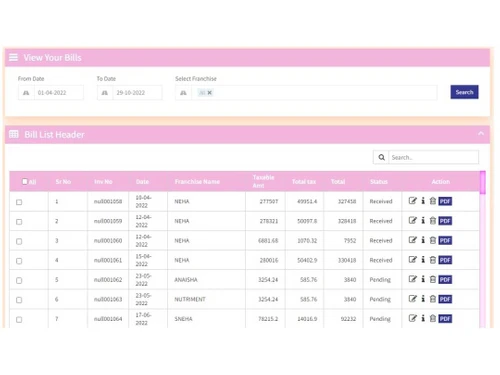Delete bill null001064
The height and width of the screenshot is (375, 500).
tap(433, 318)
